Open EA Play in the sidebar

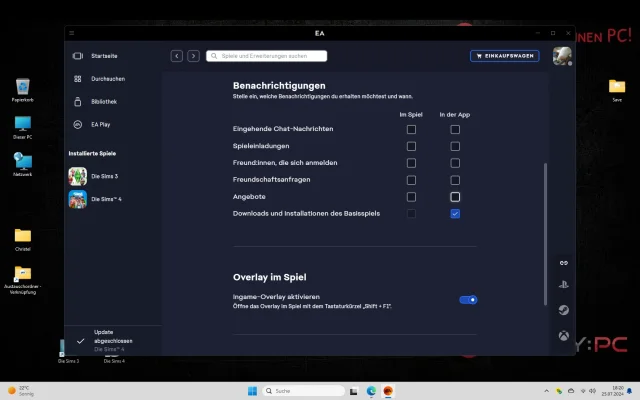click(101, 124)
